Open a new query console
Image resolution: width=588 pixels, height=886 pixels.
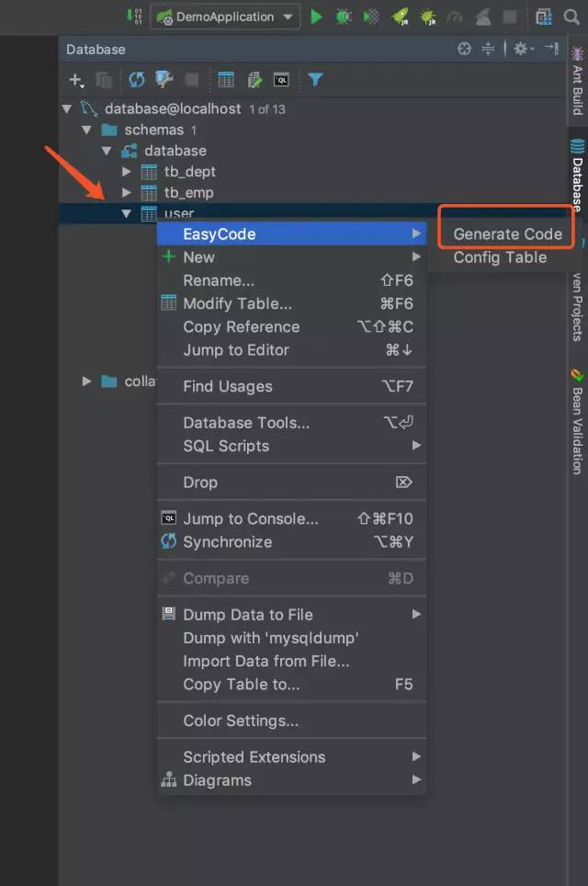[x=283, y=80]
